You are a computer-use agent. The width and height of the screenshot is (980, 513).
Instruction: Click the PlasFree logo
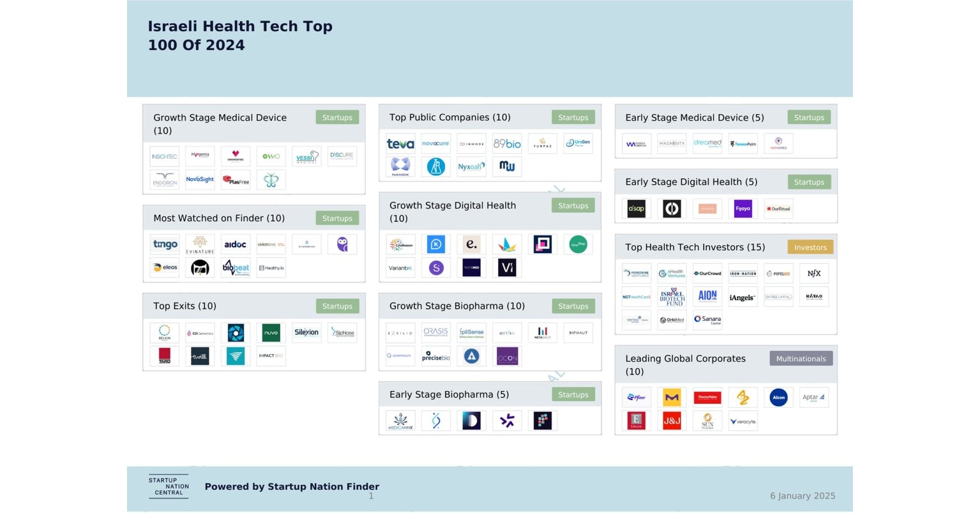pyautogui.click(x=236, y=180)
